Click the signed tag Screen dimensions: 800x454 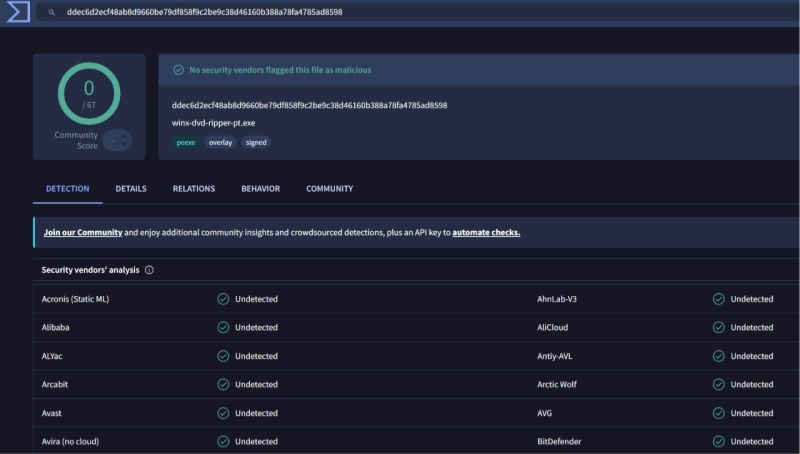pos(256,142)
